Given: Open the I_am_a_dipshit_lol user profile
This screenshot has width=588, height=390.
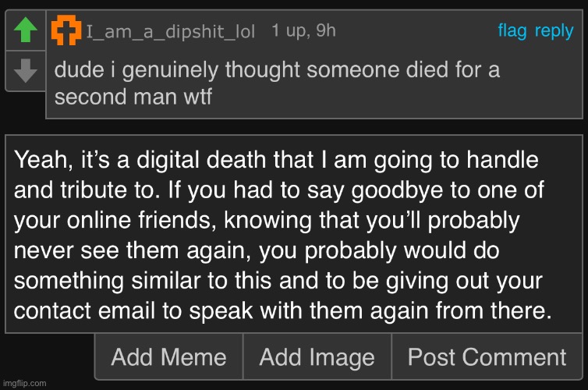Looking at the screenshot, I should pos(170,32).
